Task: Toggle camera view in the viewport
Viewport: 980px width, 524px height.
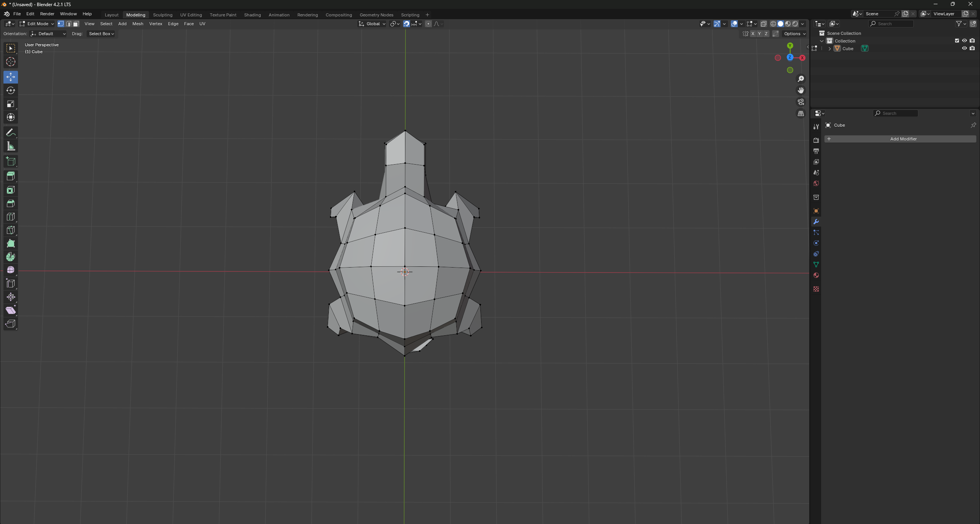Action: [801, 102]
